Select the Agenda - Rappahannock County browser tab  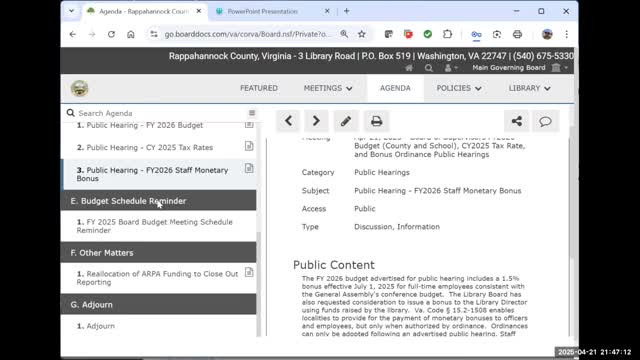pyautogui.click(x=144, y=11)
